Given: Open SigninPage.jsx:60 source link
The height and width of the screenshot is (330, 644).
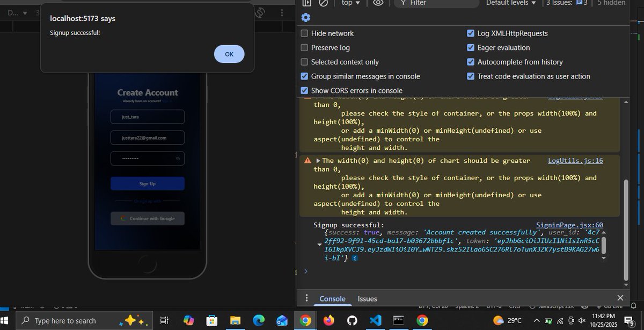Looking at the screenshot, I should [569, 225].
